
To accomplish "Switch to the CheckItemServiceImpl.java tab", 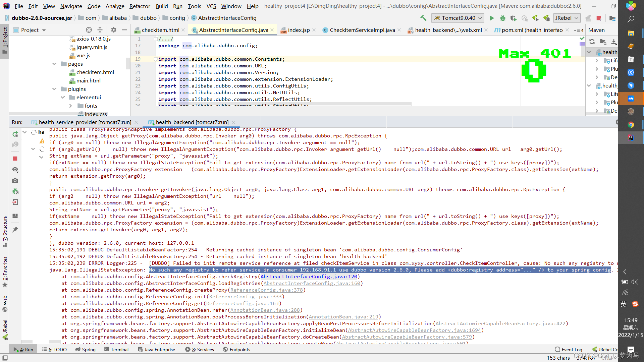I will 362,30.
